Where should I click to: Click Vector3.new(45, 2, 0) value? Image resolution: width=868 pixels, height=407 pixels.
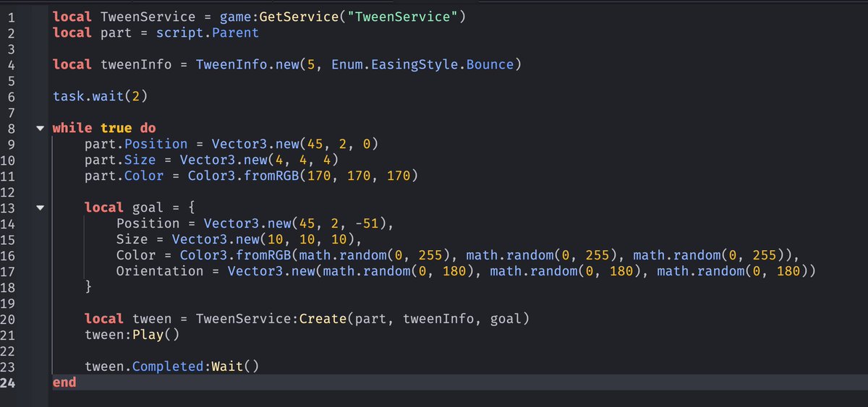(x=295, y=144)
